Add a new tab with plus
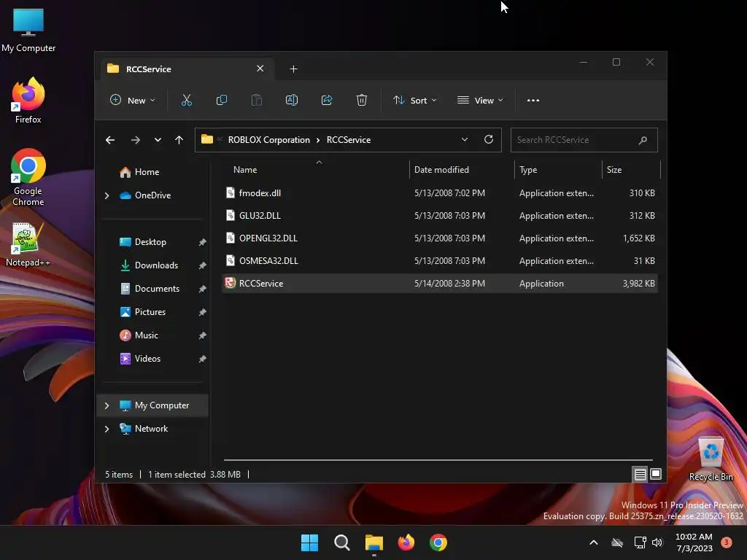This screenshot has width=747, height=560. pyautogui.click(x=293, y=69)
